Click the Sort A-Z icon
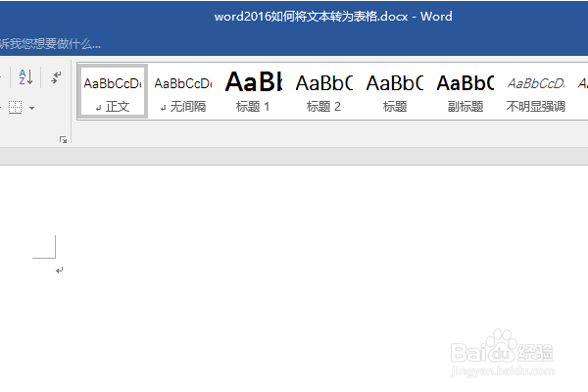Screen dimensions: 588x392 coord(25,77)
